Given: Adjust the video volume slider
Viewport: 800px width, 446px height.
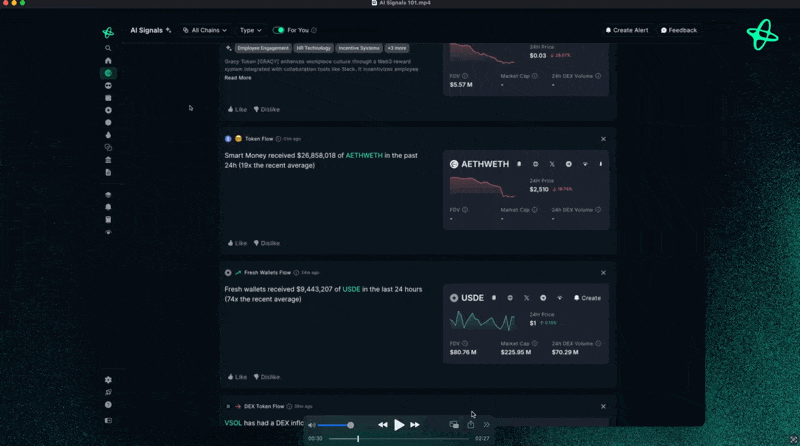Looking at the screenshot, I should [x=336, y=425].
